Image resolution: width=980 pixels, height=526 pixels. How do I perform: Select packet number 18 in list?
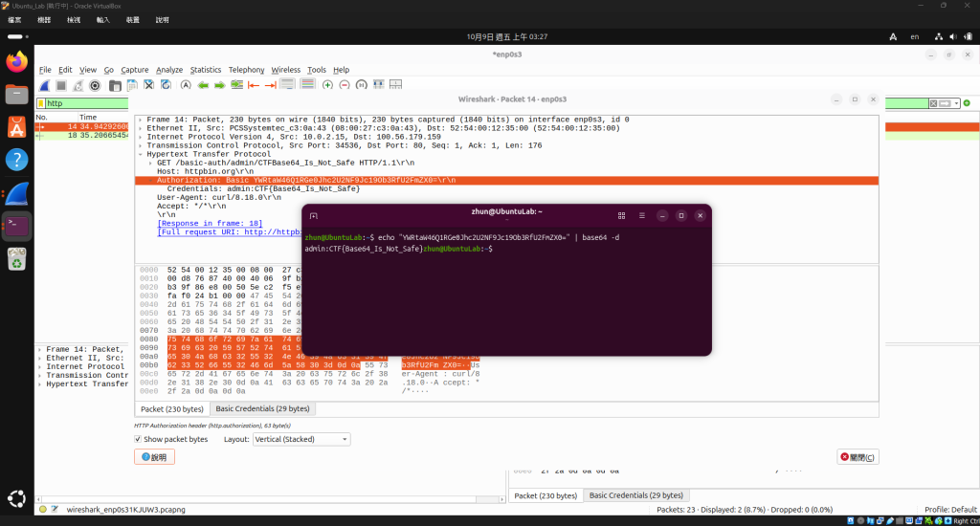(x=81, y=136)
